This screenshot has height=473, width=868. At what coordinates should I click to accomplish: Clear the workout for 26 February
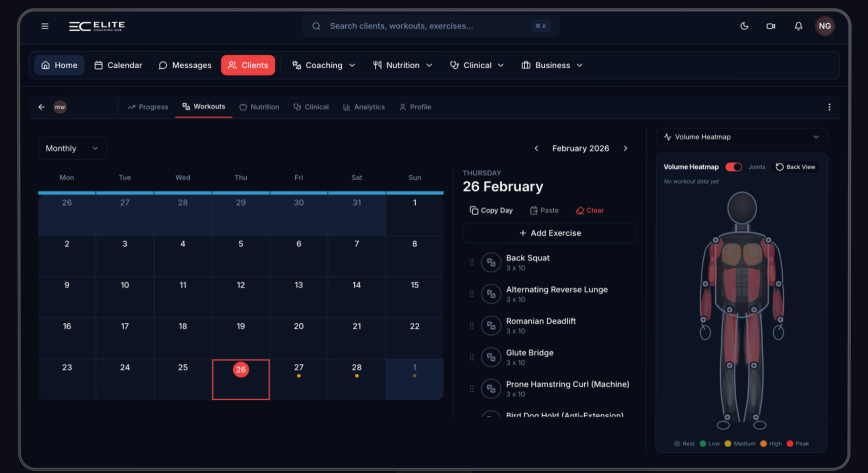[590, 210]
